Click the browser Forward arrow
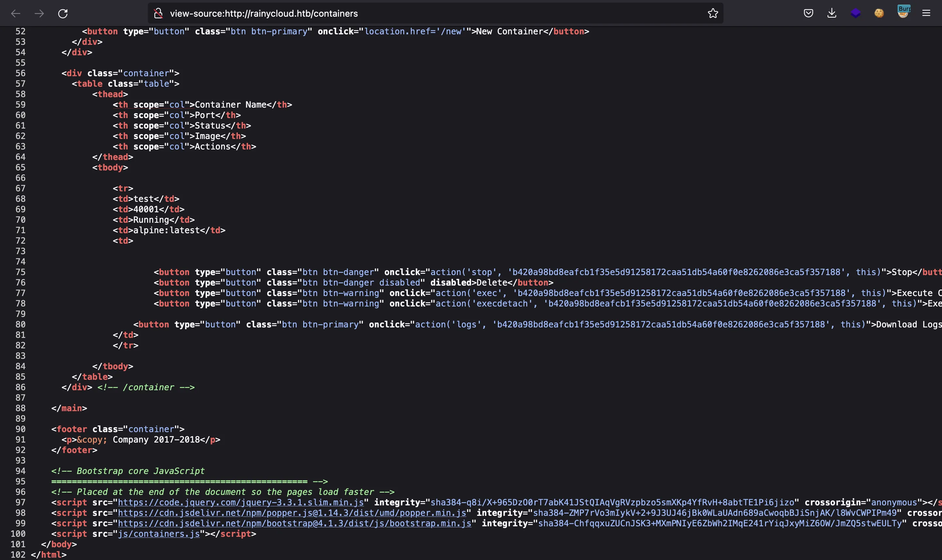 click(39, 14)
